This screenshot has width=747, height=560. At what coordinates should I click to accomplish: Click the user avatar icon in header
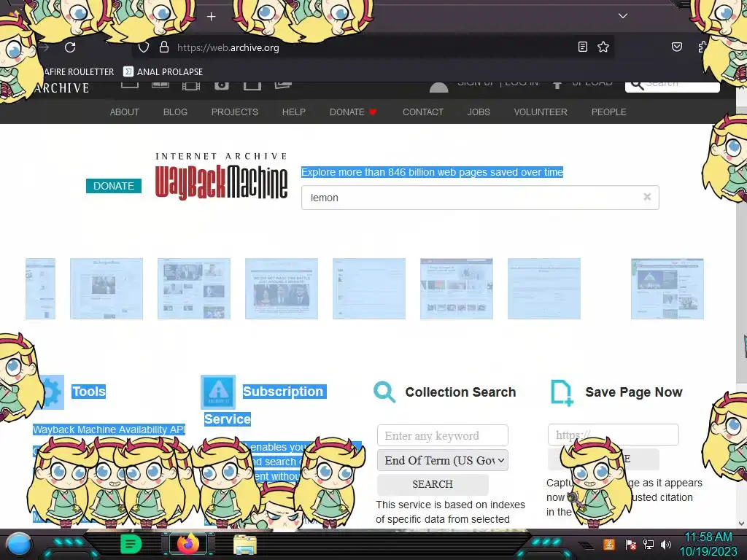438,87
